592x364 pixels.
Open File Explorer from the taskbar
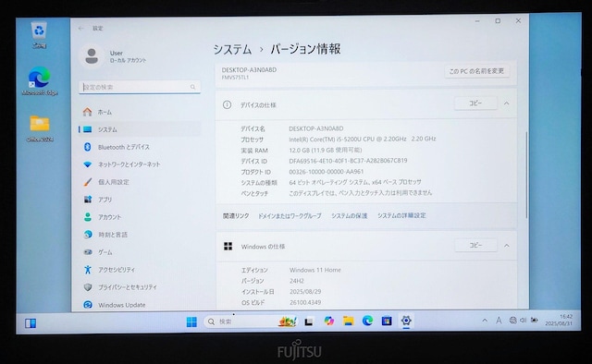click(348, 321)
